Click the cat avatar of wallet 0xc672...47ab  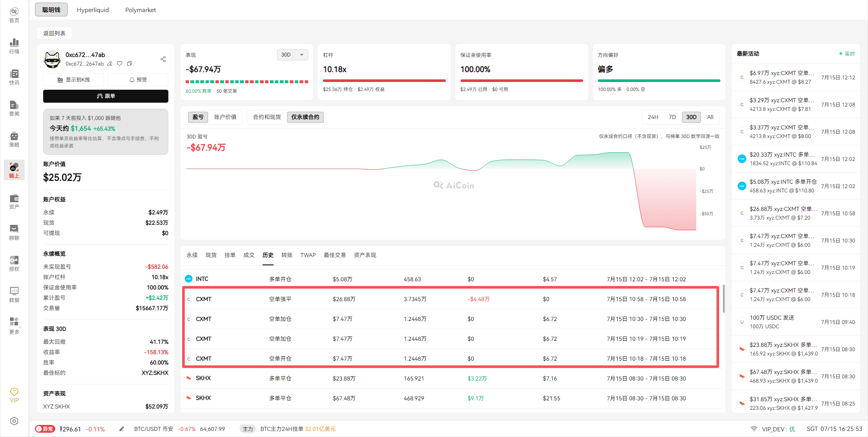(53, 60)
